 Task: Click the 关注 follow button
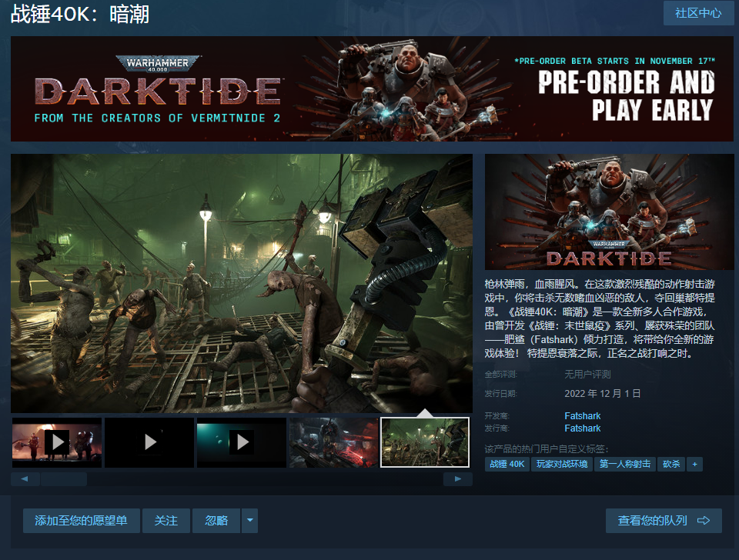pyautogui.click(x=166, y=521)
